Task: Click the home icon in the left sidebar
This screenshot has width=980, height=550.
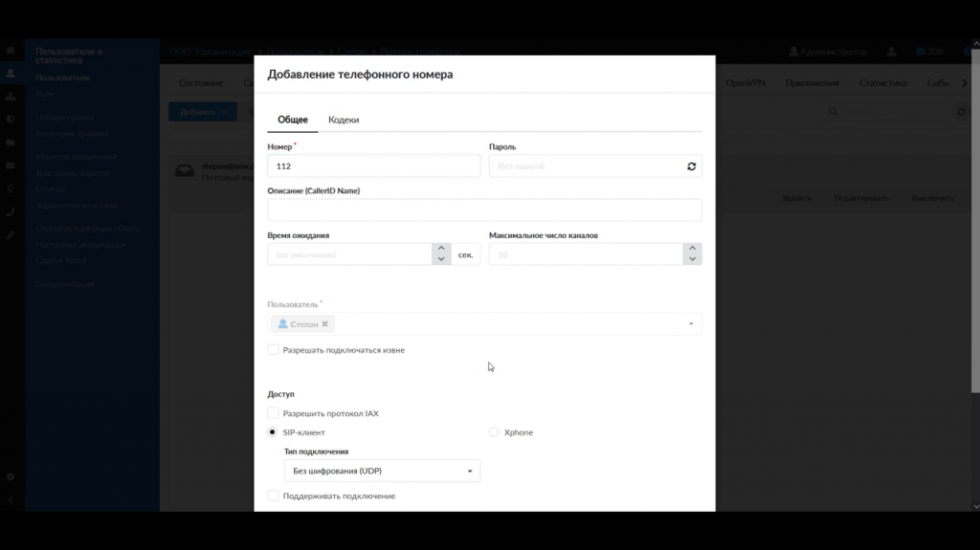Action: pos(11,51)
